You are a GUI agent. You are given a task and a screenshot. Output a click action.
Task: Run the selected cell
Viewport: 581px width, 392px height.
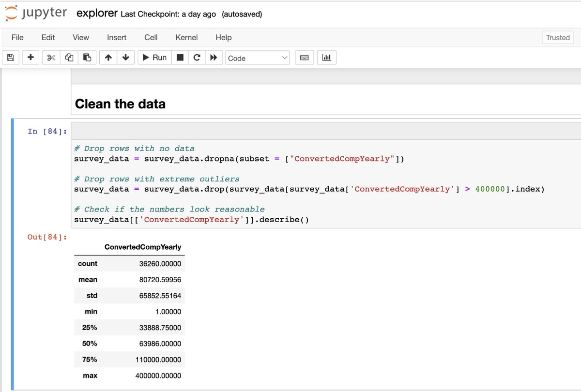tap(154, 58)
